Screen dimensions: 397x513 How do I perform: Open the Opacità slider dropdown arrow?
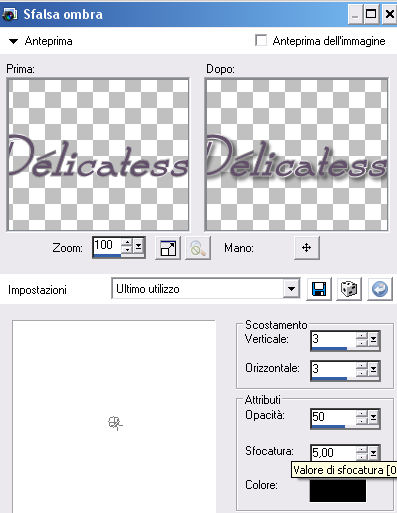373,417
